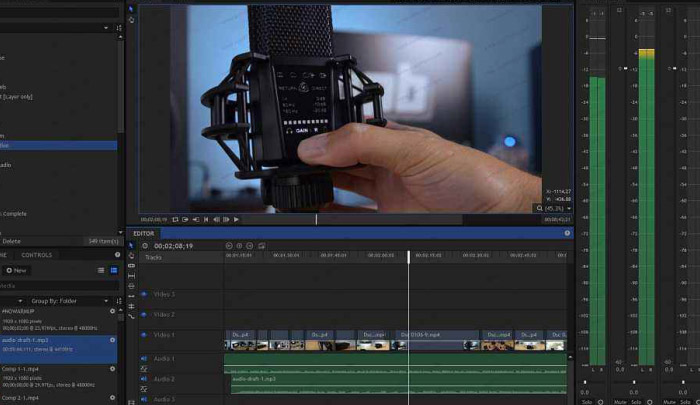Switch to the Editor tab
Screen dimensions: 700x405
point(143,233)
